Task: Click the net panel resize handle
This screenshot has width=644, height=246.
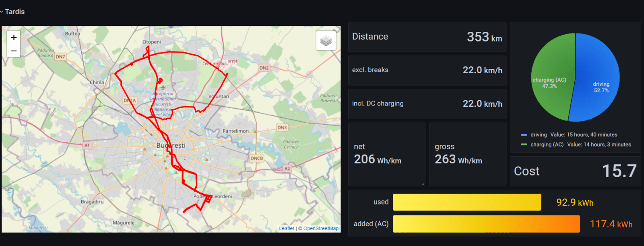Action: pos(423,184)
